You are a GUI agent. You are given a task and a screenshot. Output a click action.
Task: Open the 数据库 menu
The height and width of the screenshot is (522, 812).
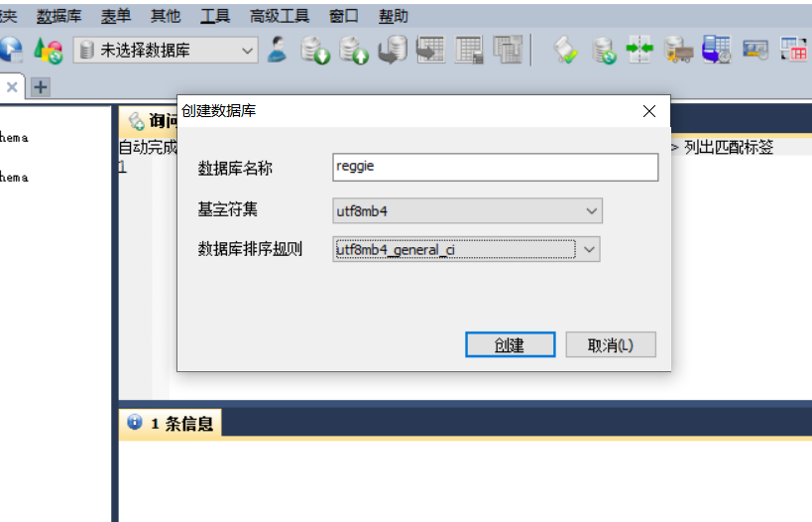[x=59, y=16]
